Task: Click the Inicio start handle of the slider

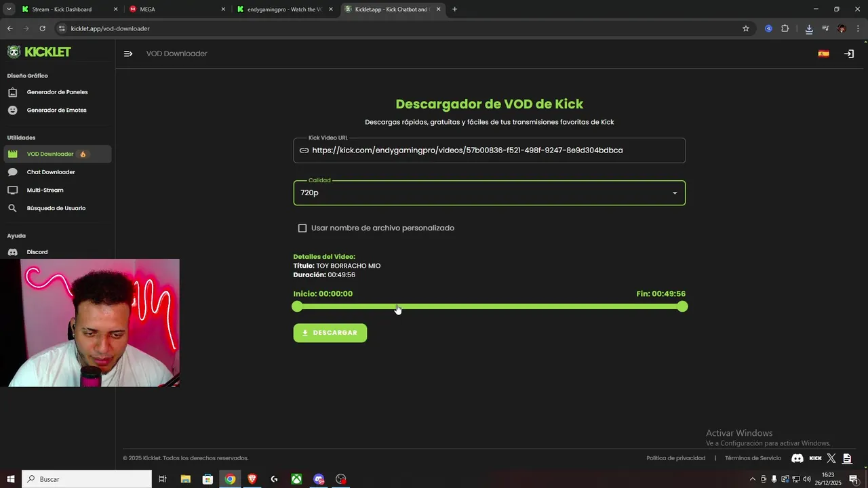Action: pyautogui.click(x=297, y=307)
